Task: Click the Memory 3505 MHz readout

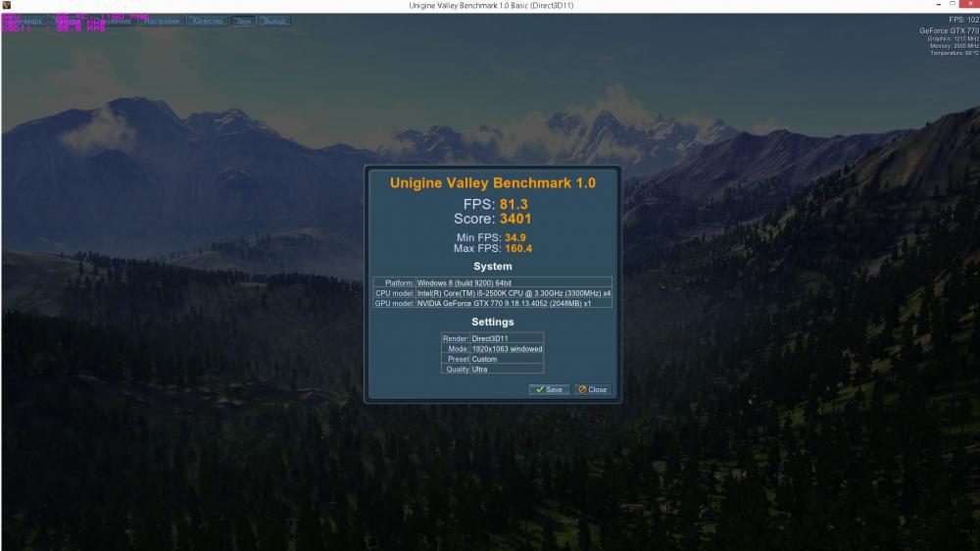Action: coord(955,46)
